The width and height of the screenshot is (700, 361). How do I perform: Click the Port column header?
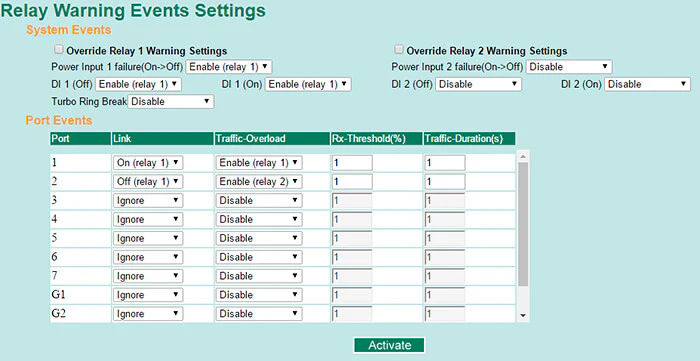[80, 138]
